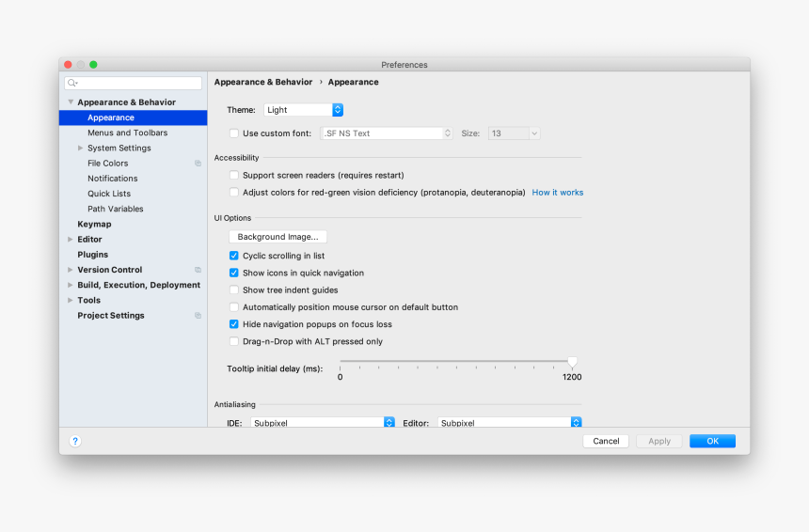Click the search magnifier icon in sidebar

72,83
